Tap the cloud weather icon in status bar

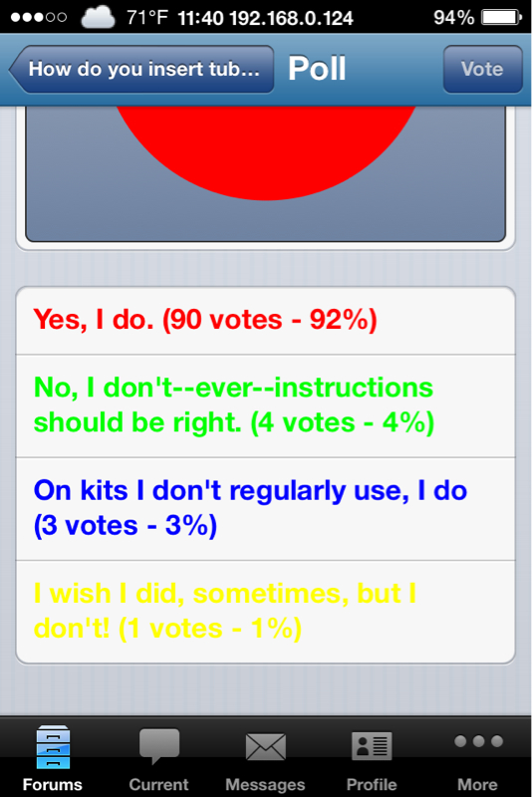tap(98, 17)
